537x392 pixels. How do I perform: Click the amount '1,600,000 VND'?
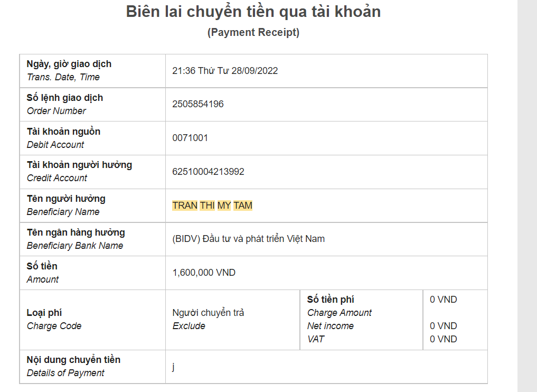coord(204,273)
